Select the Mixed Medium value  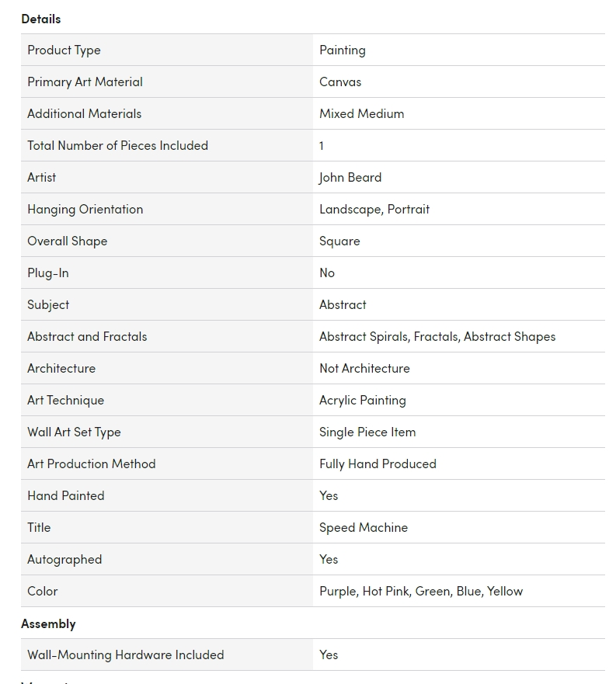[x=361, y=114]
